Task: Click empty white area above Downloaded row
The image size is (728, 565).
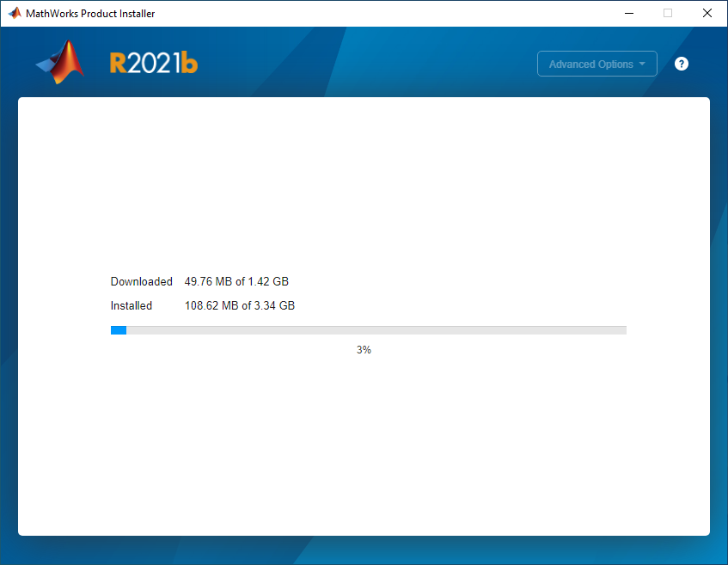Action: [364, 189]
